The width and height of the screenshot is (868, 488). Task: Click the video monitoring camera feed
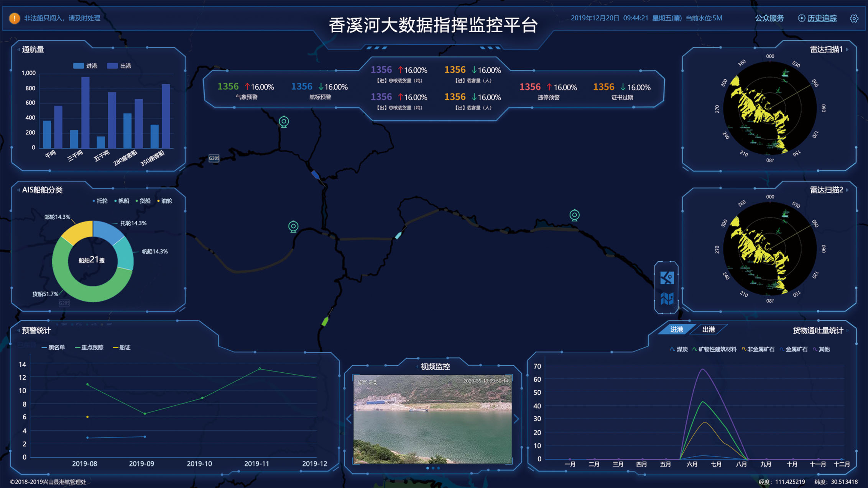click(x=432, y=419)
